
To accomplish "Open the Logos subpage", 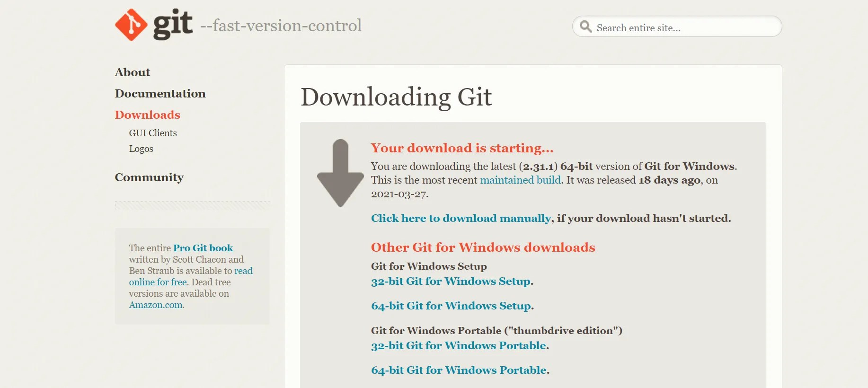I will pyautogui.click(x=141, y=149).
